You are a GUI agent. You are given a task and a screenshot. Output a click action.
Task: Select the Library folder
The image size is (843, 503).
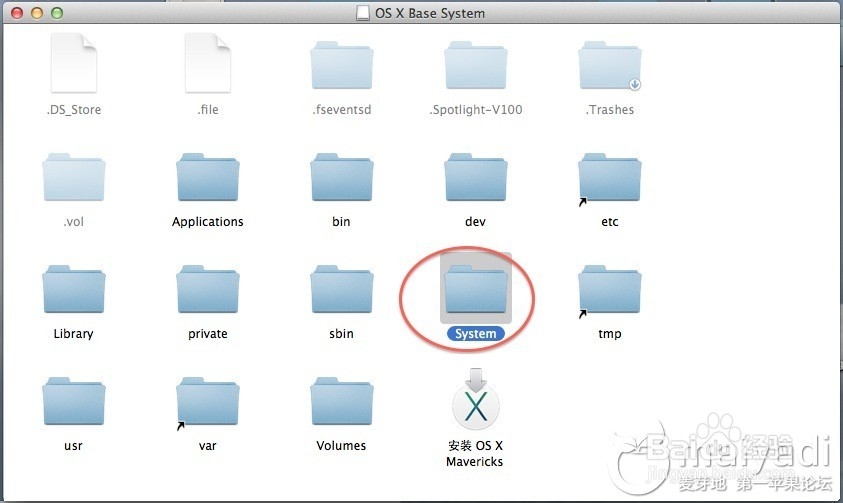pyautogui.click(x=74, y=290)
